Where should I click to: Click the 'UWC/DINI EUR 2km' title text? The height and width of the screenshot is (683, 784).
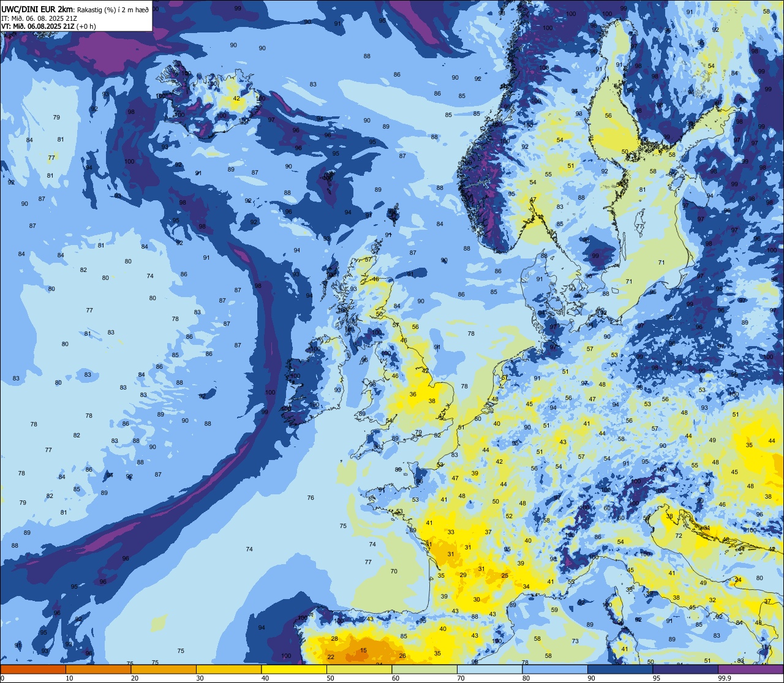click(37, 9)
